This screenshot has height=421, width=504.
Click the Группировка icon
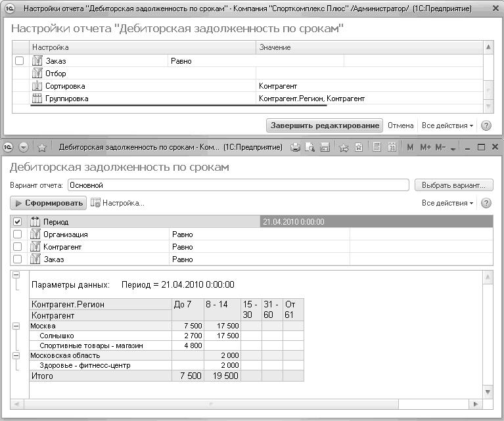[x=37, y=99]
